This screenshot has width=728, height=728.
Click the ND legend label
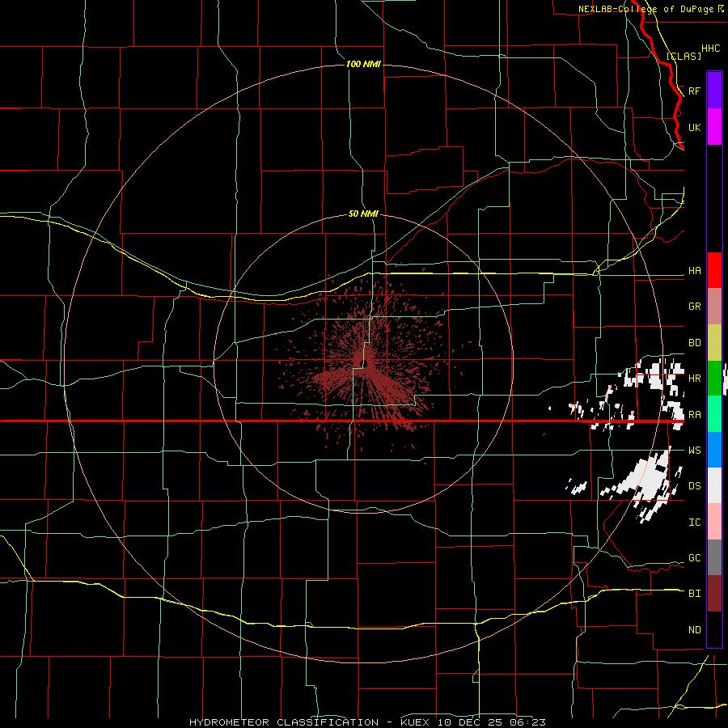click(694, 630)
